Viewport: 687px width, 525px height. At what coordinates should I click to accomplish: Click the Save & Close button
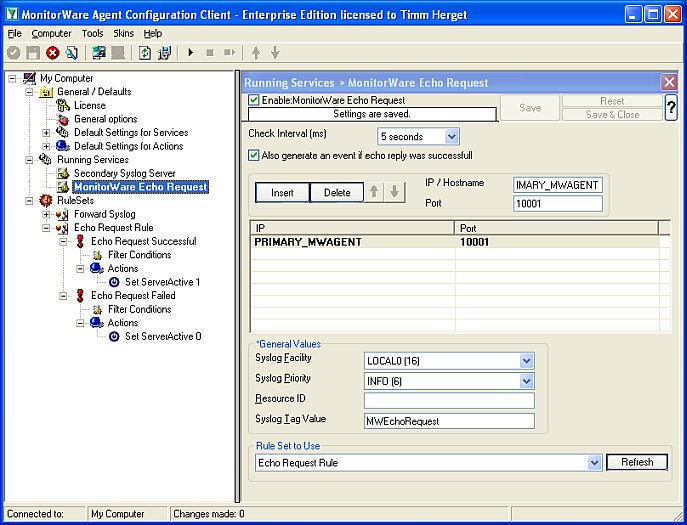[x=612, y=115]
